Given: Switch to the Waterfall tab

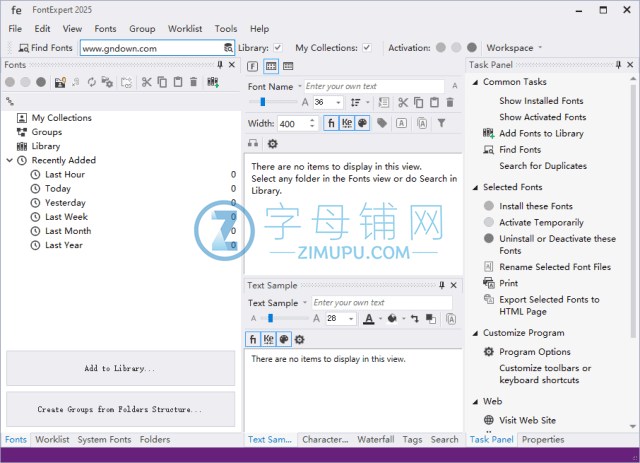Looking at the screenshot, I should coord(376,439).
